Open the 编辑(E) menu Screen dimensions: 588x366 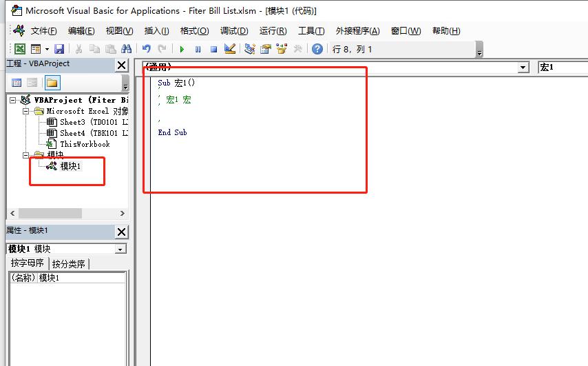[x=81, y=31]
